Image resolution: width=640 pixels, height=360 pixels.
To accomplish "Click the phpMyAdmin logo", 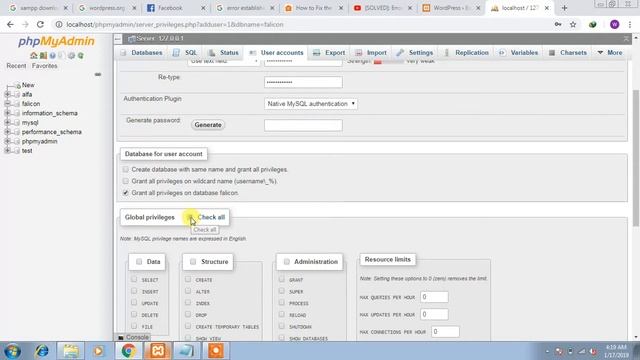I will (x=56, y=41).
